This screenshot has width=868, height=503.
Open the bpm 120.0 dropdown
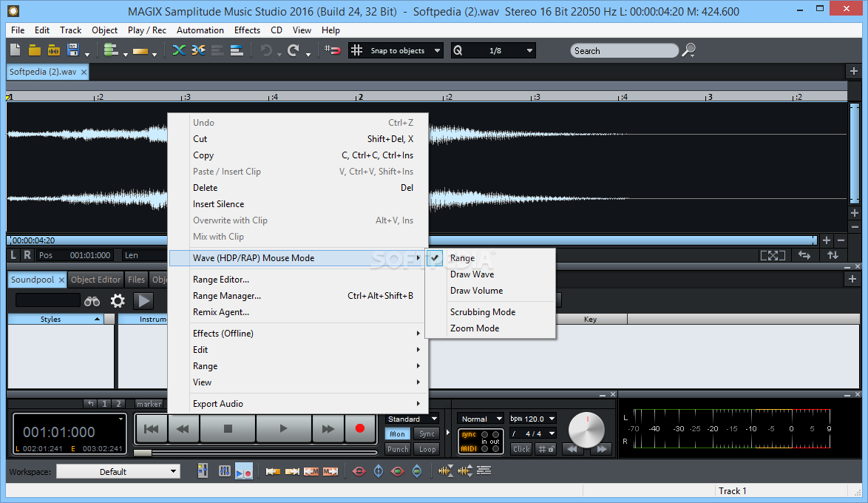[x=532, y=419]
